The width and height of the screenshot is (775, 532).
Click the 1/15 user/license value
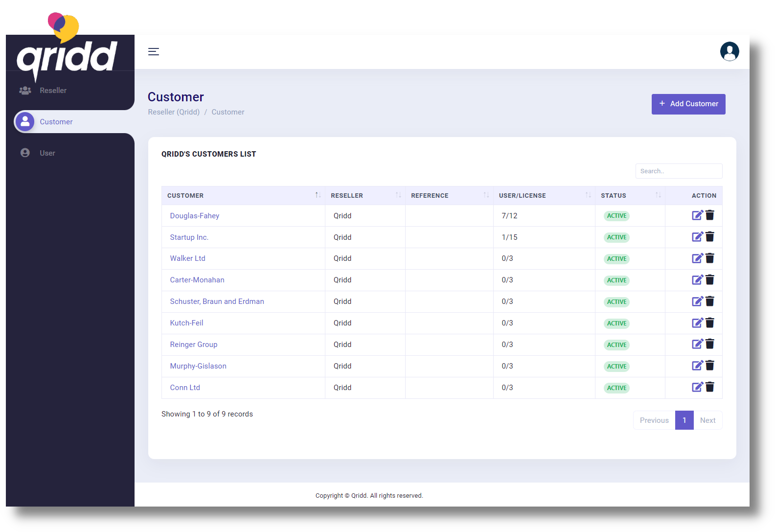pos(509,237)
